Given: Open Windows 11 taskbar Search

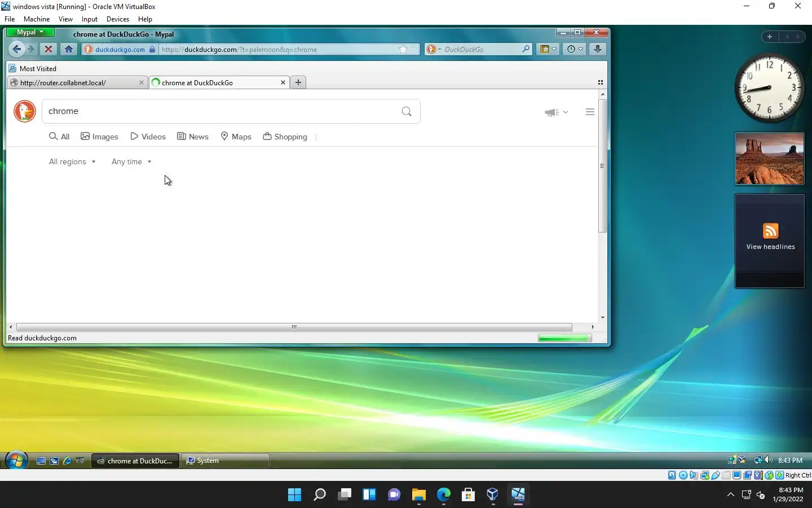Looking at the screenshot, I should pos(320,495).
